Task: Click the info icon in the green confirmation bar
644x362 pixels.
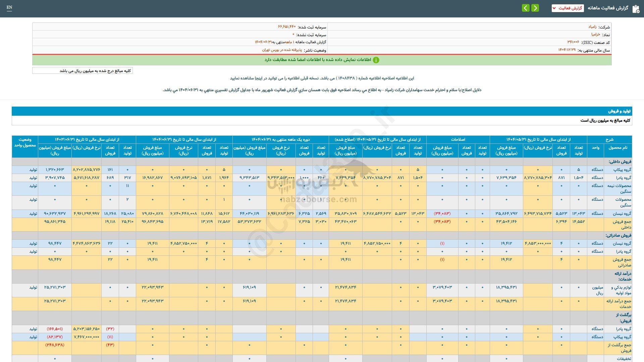Action: 376,60
